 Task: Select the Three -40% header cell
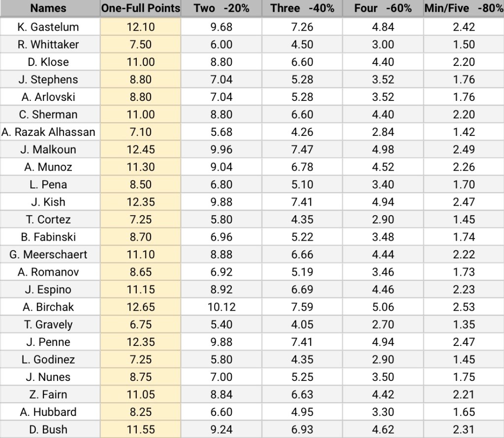click(x=302, y=8)
